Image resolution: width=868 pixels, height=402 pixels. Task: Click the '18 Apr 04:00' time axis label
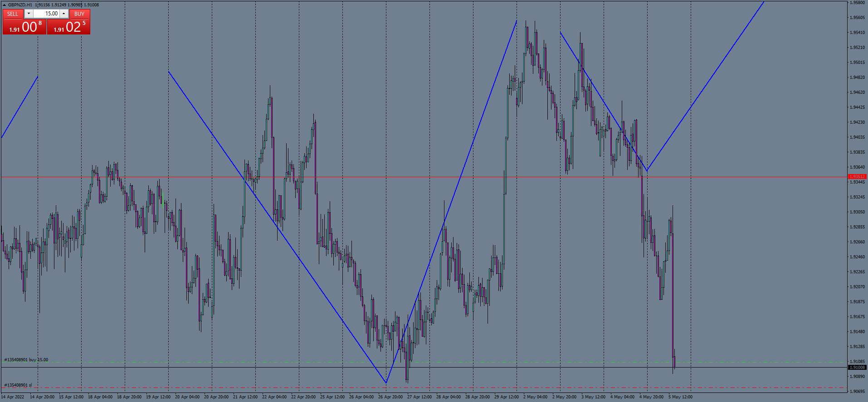pos(100,397)
